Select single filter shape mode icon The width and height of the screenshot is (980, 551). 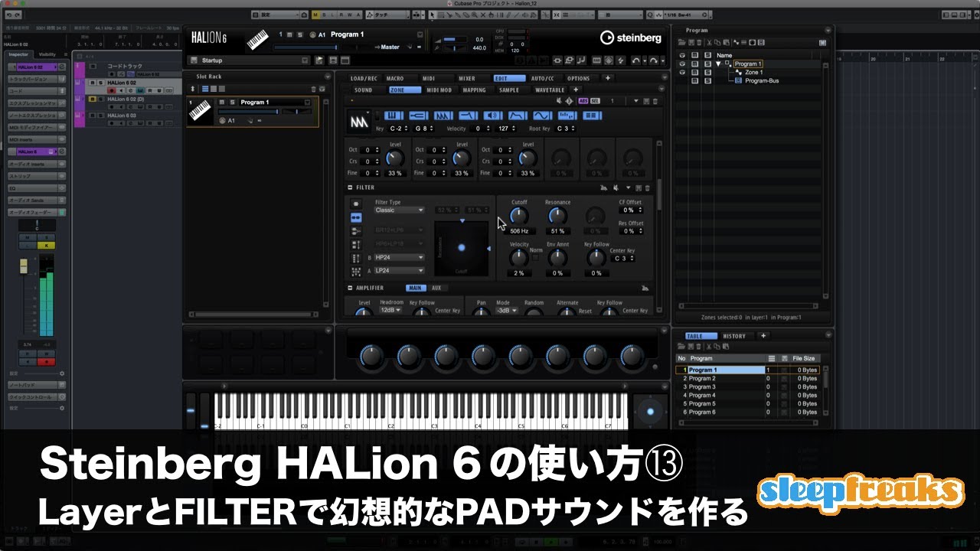click(x=356, y=204)
